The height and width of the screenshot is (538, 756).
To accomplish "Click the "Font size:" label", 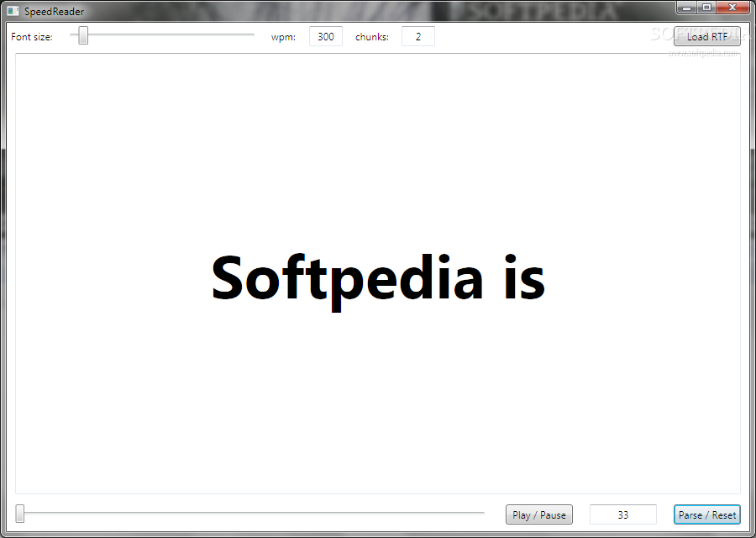I will tap(32, 37).
